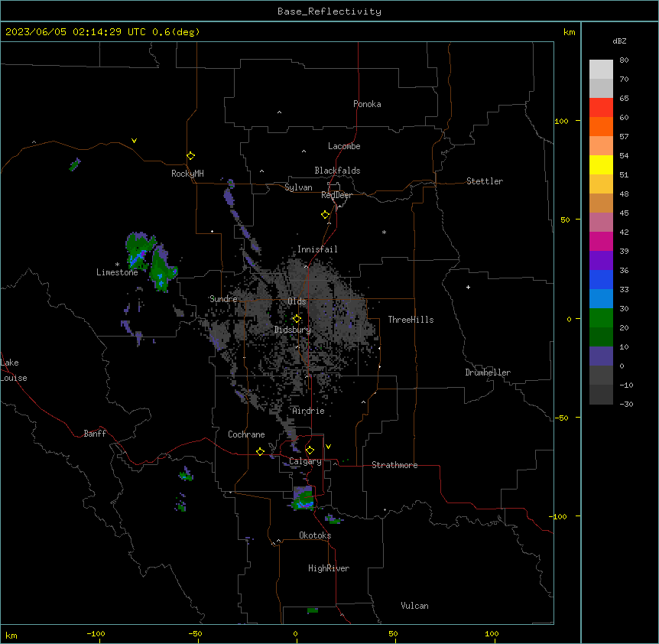Click the yellow diamond marker near Olds
This screenshot has width=659, height=644.
[297, 319]
